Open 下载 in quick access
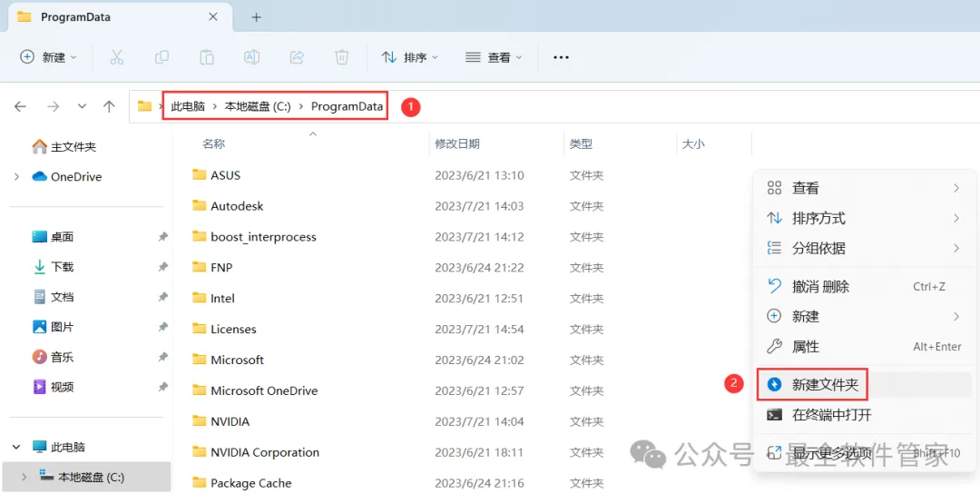This screenshot has width=980, height=494. 54,267
